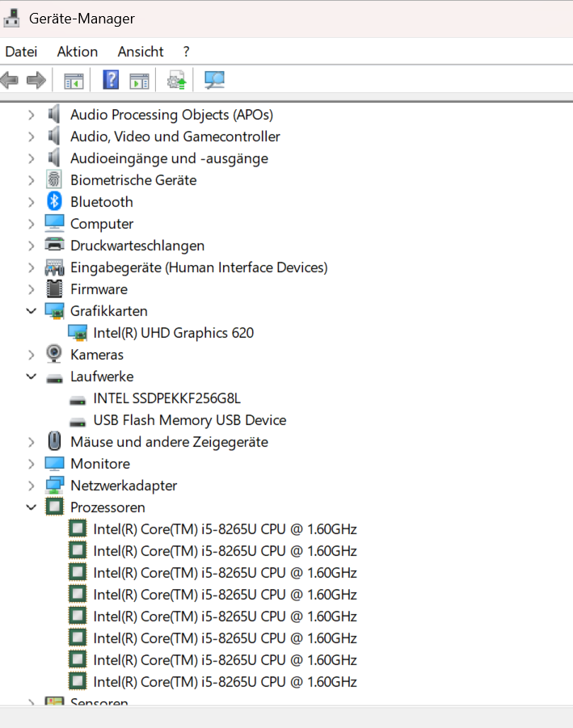Expand the Druckwarteschlangen category
Viewport: 573px width, 728px height.
(31, 246)
